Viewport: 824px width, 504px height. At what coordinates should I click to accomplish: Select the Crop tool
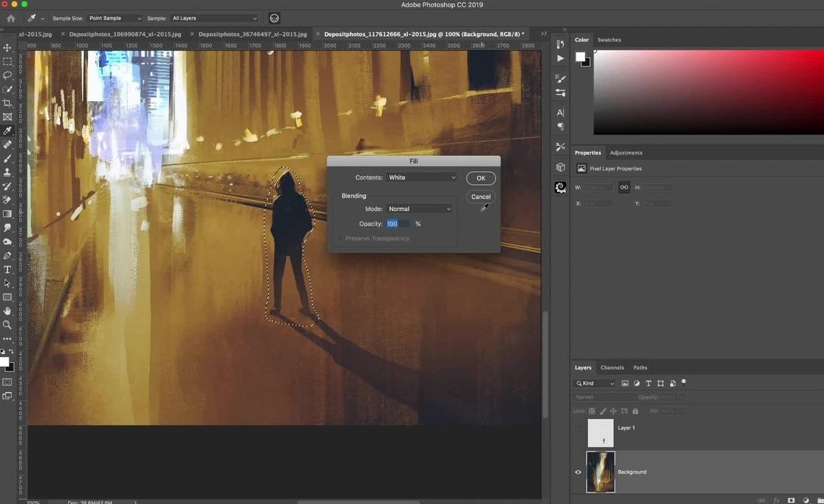pyautogui.click(x=7, y=103)
